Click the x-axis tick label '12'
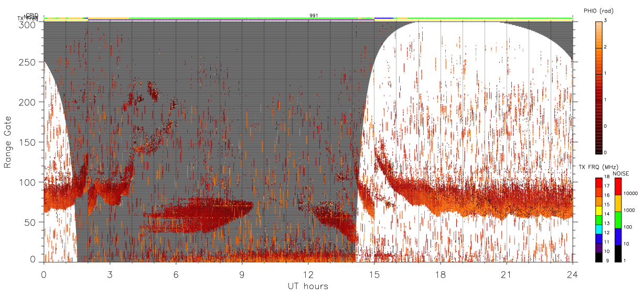Image resolution: width=644 pixels, height=297 pixels. click(308, 274)
